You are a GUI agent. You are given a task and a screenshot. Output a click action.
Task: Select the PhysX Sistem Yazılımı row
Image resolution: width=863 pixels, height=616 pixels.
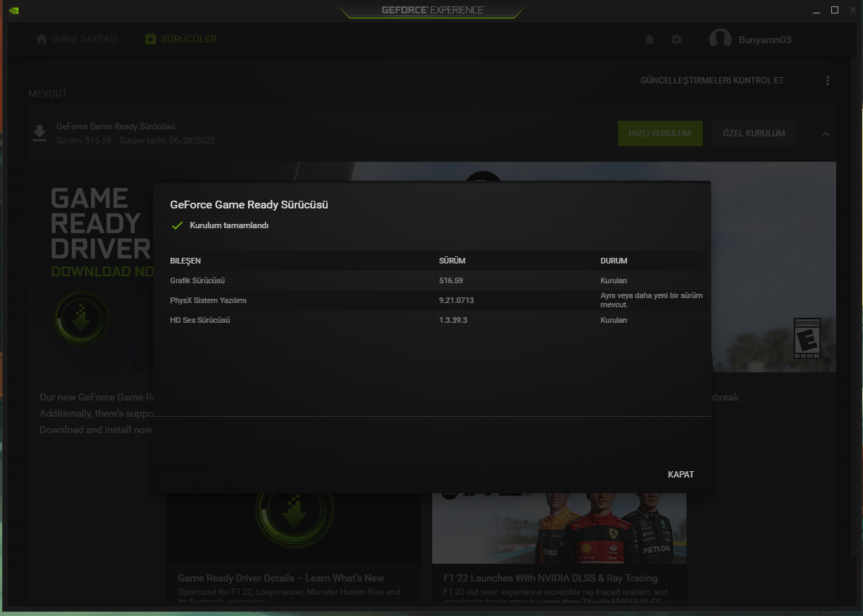431,300
